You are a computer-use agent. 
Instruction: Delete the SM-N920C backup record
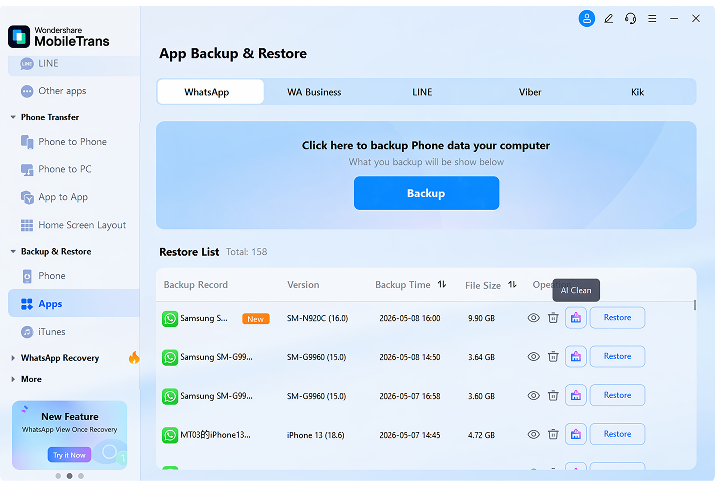click(553, 318)
